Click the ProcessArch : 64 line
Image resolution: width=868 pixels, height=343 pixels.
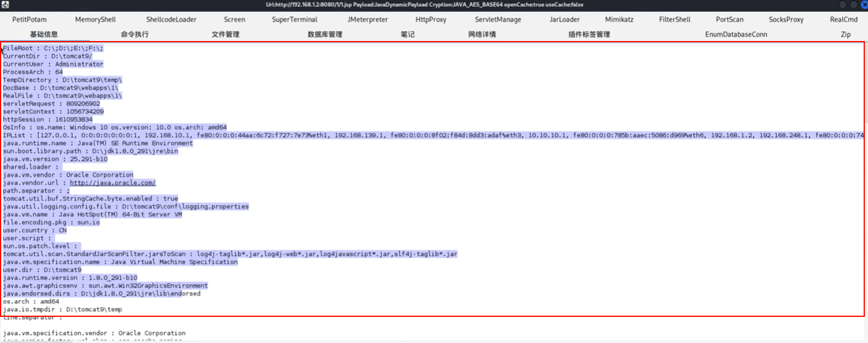point(32,72)
